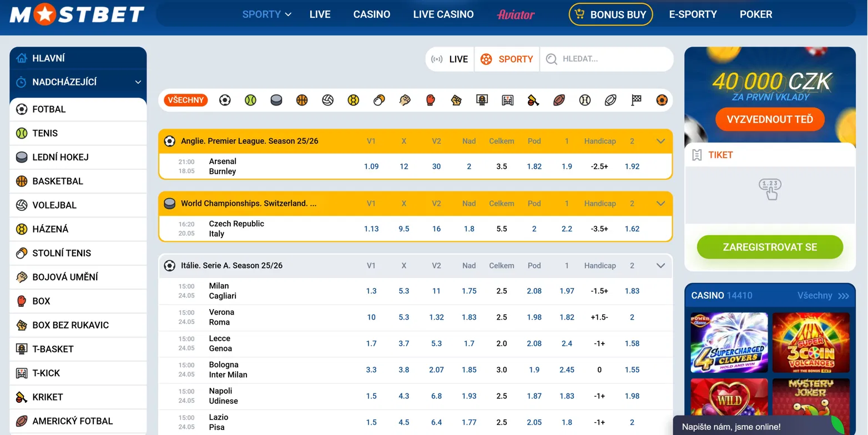Pick the volleyball icon in the sport filter row

pos(328,100)
